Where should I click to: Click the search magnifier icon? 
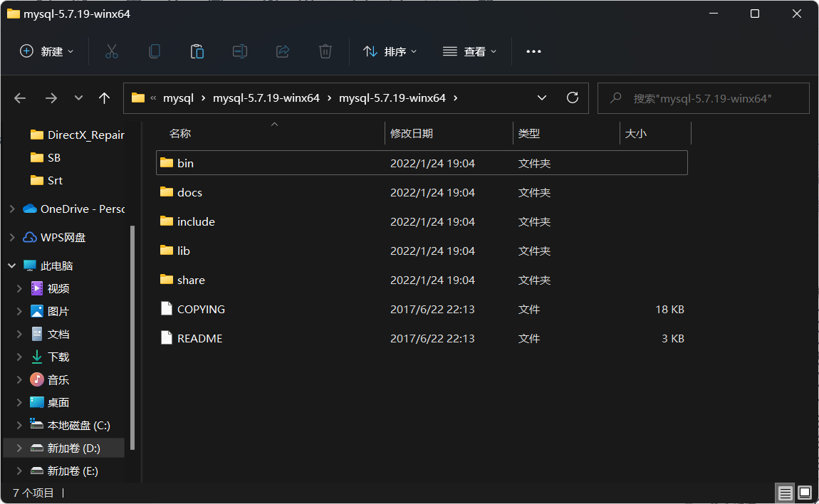point(616,98)
